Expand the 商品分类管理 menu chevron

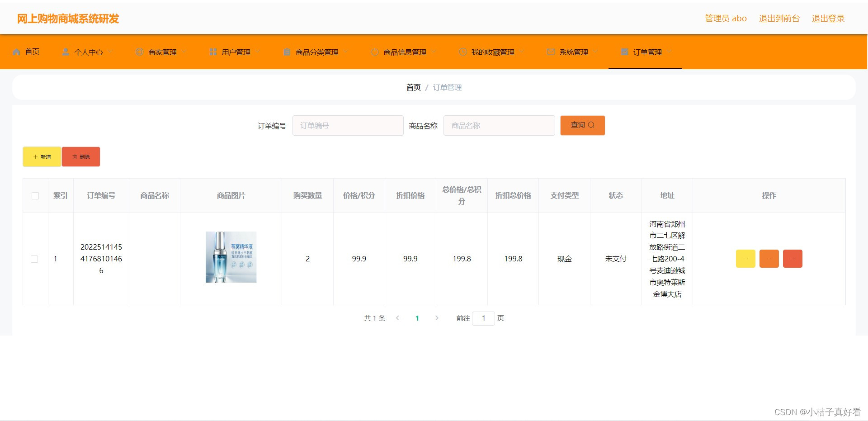(x=345, y=52)
